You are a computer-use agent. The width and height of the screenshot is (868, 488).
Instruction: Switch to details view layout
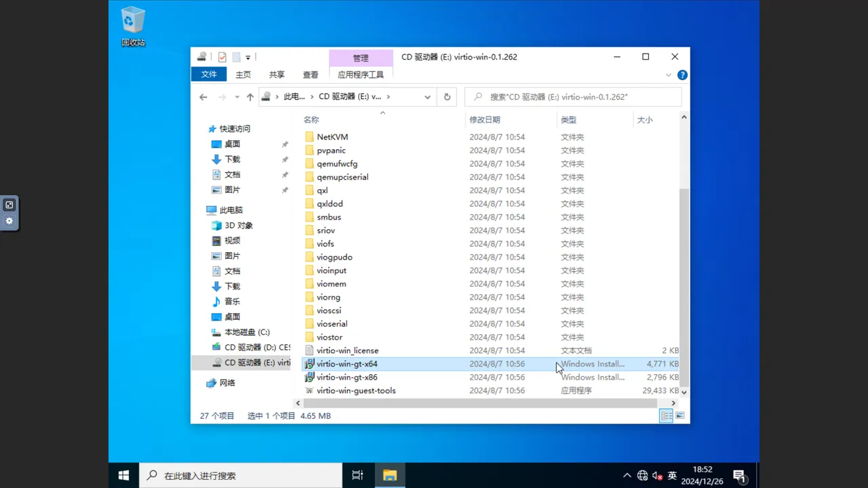(x=667, y=415)
